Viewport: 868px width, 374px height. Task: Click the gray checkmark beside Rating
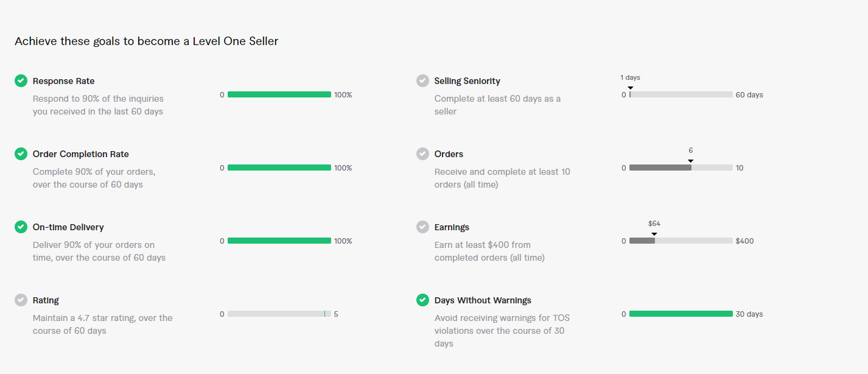click(21, 300)
